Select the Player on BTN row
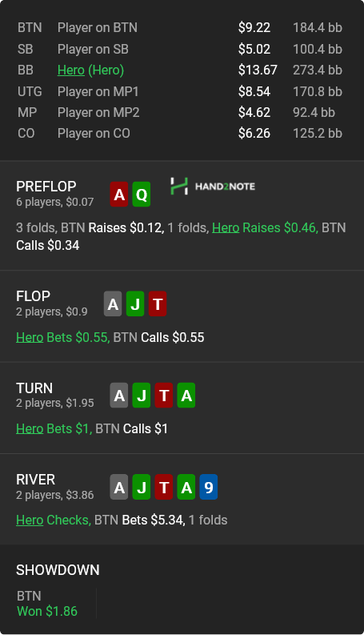Viewport: 364px width, 635px height. (180, 27)
